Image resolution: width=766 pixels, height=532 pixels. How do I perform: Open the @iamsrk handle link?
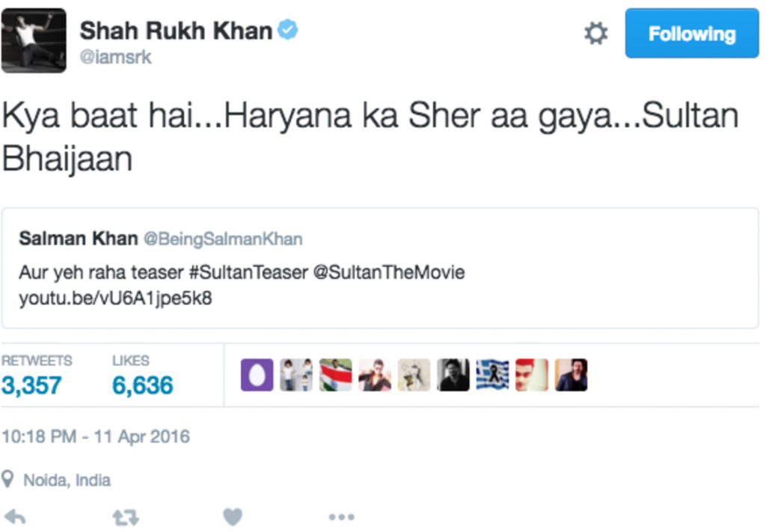point(115,58)
